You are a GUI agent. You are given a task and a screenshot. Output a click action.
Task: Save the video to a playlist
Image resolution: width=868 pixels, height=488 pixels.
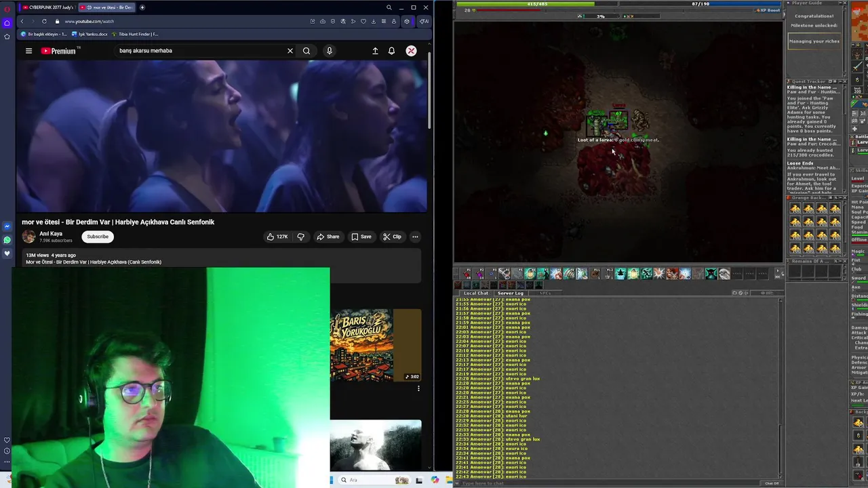361,237
